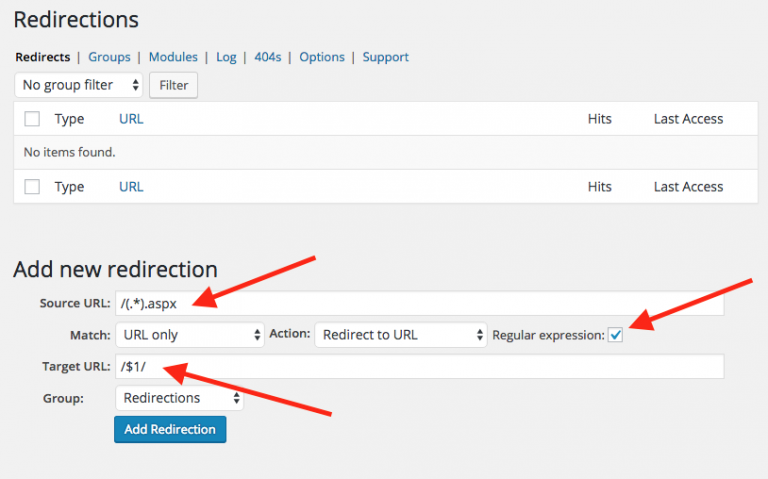768x479 pixels.
Task: Uncheck the Regular expression checkbox
Action: pos(615,335)
